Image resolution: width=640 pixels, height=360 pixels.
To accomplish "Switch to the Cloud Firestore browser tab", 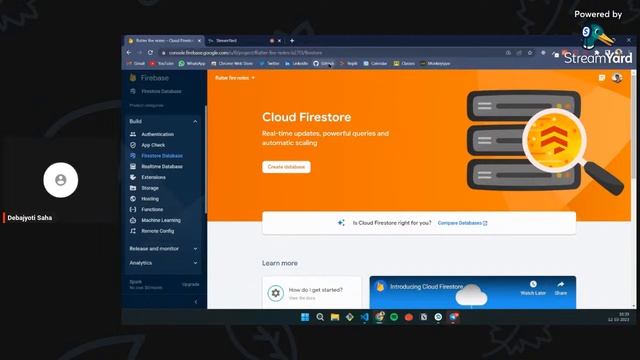I will pyautogui.click(x=163, y=41).
